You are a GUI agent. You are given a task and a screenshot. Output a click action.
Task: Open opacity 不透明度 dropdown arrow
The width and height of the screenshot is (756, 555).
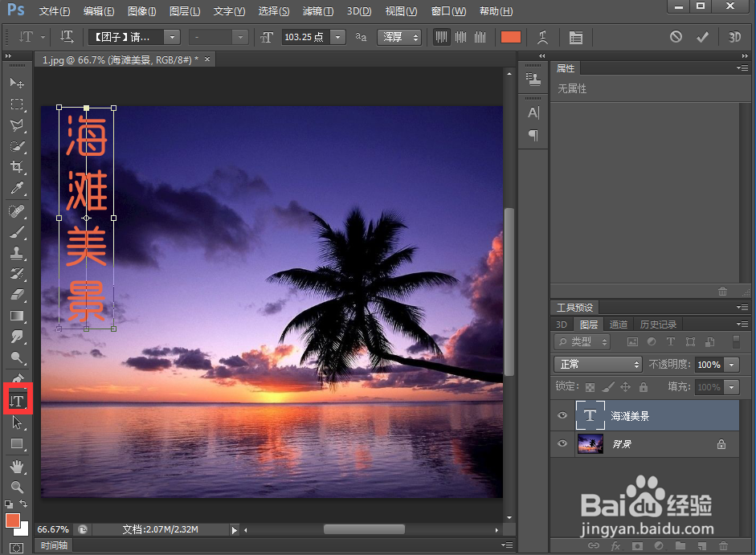pyautogui.click(x=732, y=365)
